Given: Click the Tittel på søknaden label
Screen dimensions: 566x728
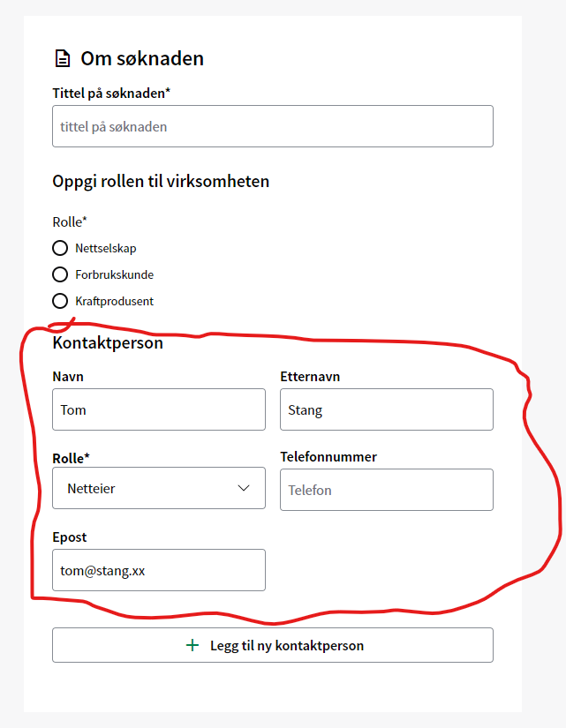Looking at the screenshot, I should click(x=111, y=94).
